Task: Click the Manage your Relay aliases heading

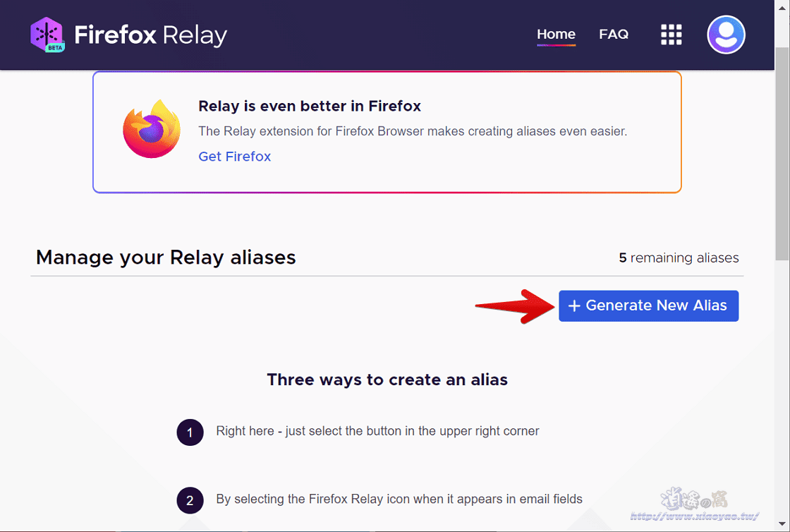Action: tap(165, 257)
